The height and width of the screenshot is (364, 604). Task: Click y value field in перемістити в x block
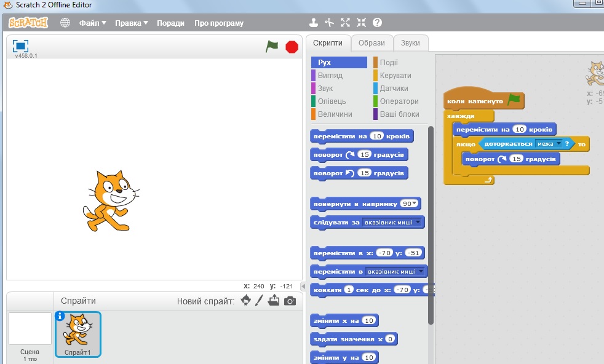coord(413,253)
